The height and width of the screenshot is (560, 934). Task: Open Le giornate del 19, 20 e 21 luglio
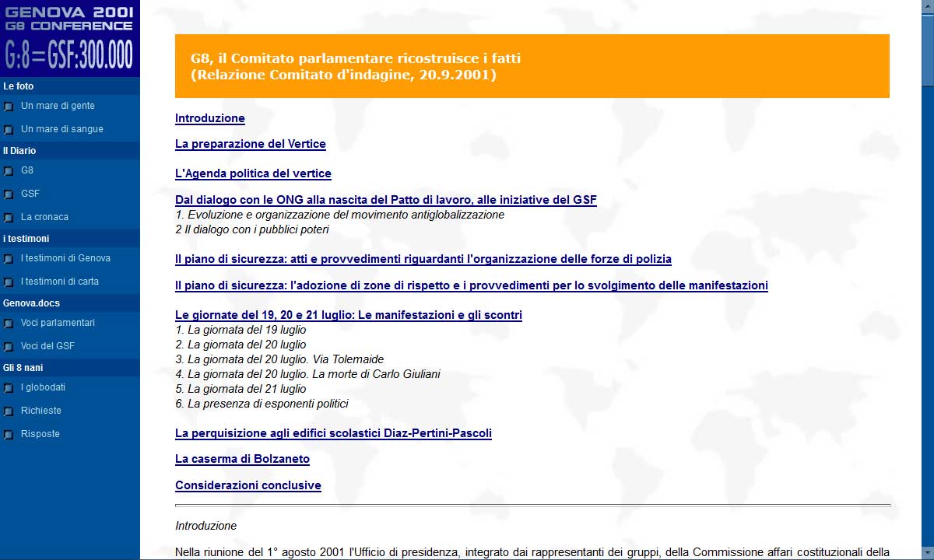[349, 315]
